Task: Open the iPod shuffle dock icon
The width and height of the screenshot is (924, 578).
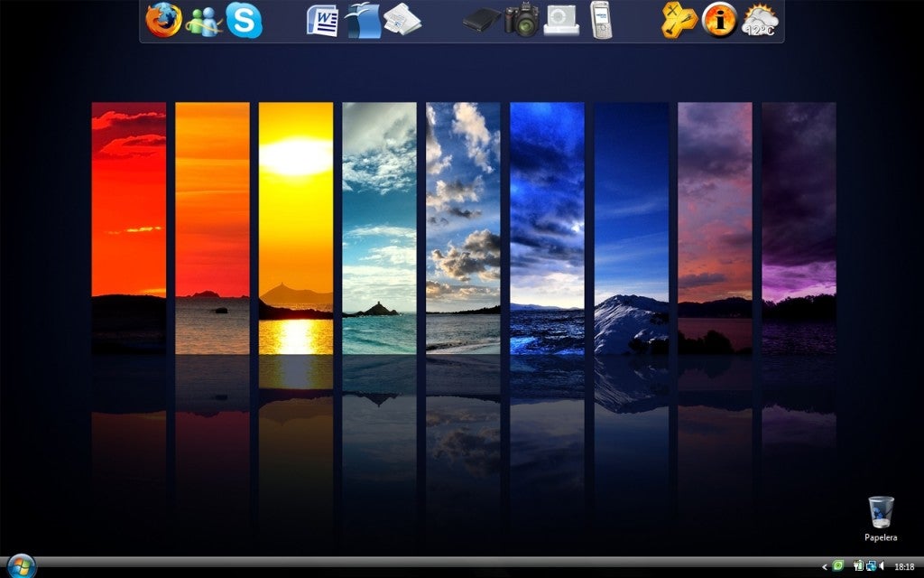Action: 561,20
